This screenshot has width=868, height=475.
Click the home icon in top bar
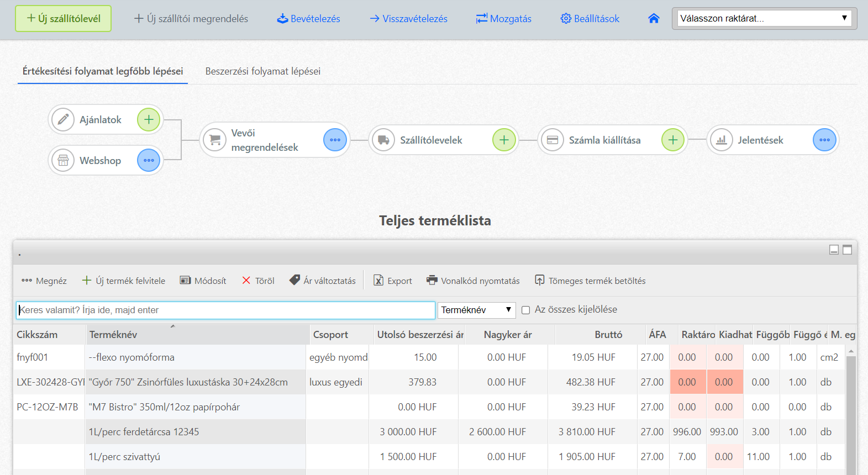[654, 18]
